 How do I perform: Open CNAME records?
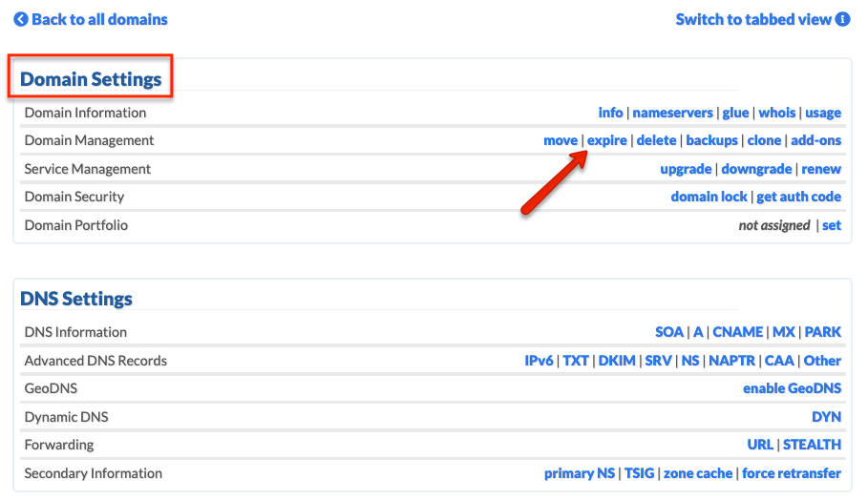click(x=737, y=332)
